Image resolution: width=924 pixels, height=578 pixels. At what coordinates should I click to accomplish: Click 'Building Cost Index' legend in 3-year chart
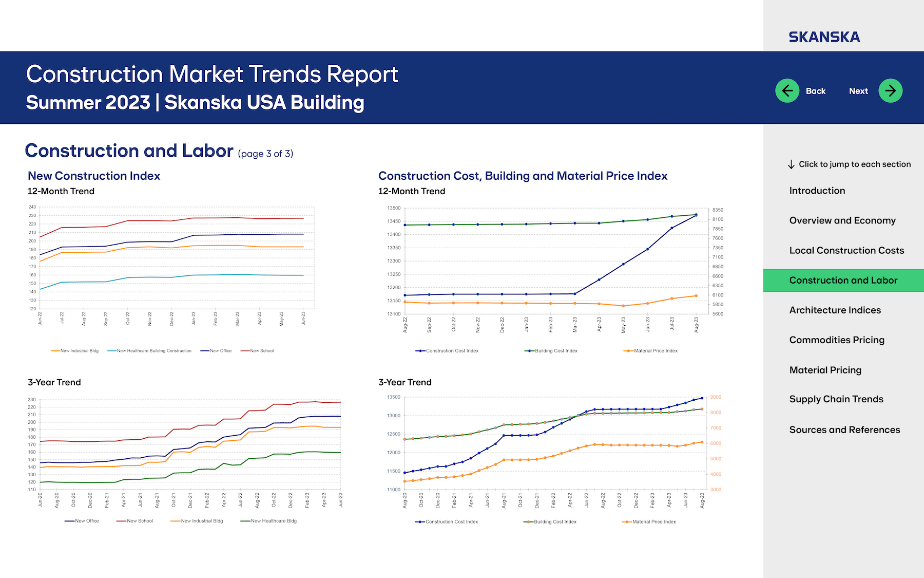(550, 522)
